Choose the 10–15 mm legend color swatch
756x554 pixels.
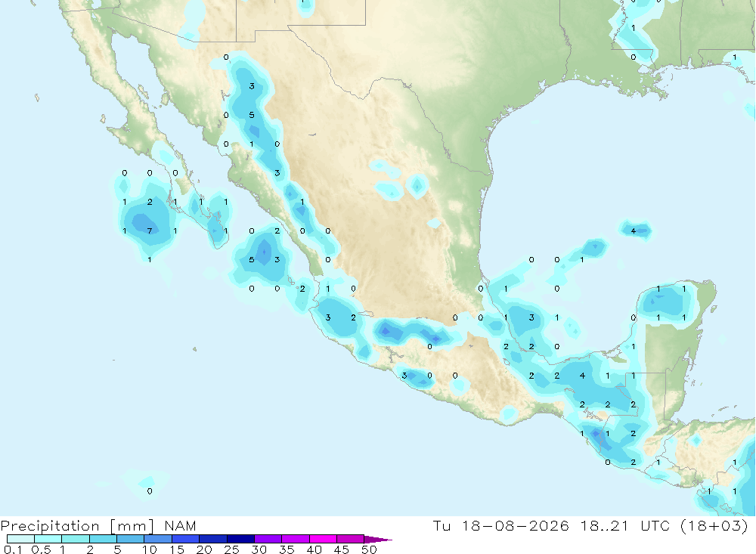click(x=158, y=539)
